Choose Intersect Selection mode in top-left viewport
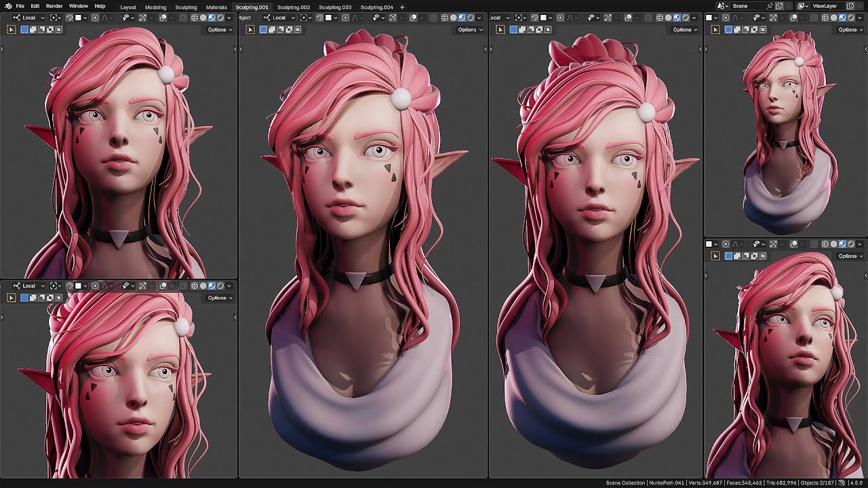 [59, 30]
